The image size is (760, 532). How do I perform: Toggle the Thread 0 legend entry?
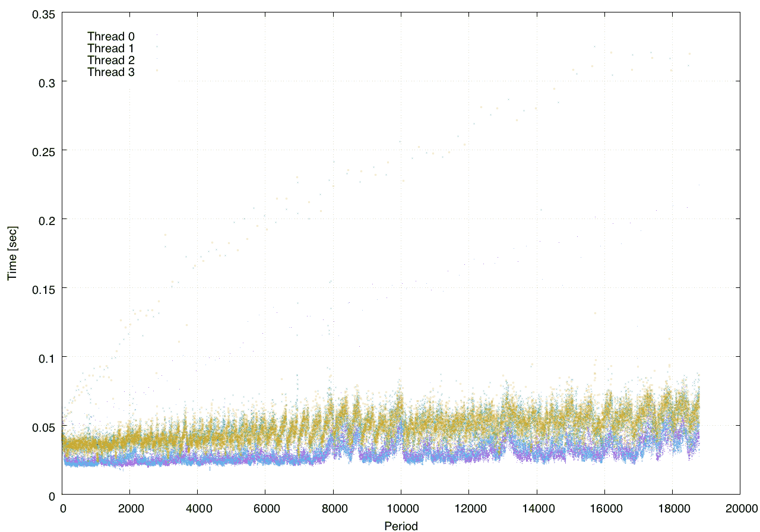tap(111, 36)
